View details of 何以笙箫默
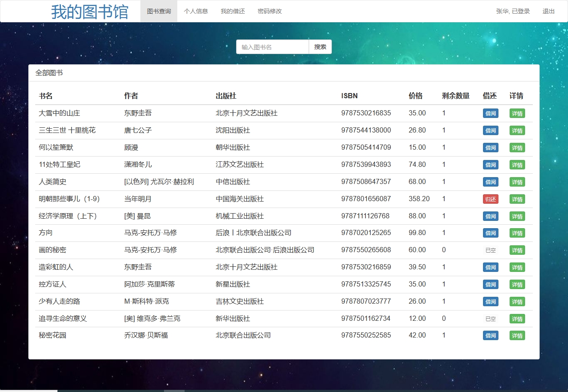Image resolution: width=568 pixels, height=392 pixels. coord(517,148)
